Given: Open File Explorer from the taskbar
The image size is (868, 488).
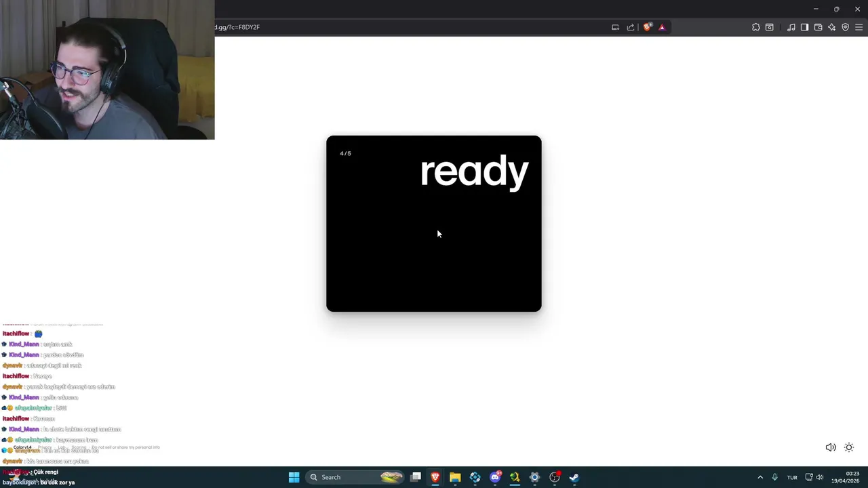Looking at the screenshot, I should point(455,477).
